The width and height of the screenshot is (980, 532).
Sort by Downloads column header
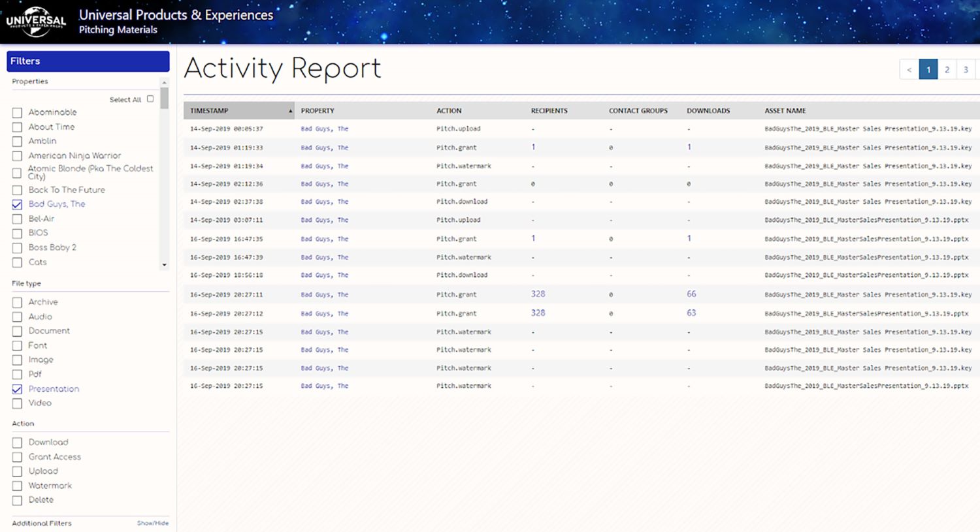708,111
